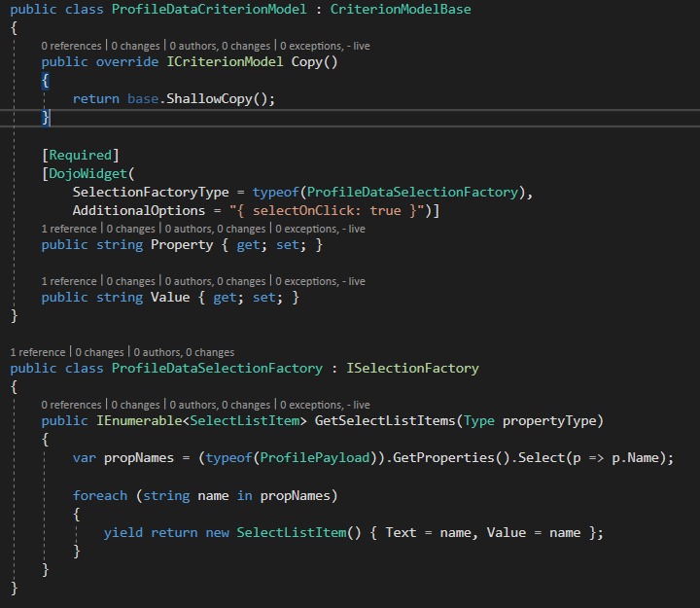Open '0 authors, 0 changes' CodeLens above Property
This screenshot has width=700, height=608.
[215, 229]
